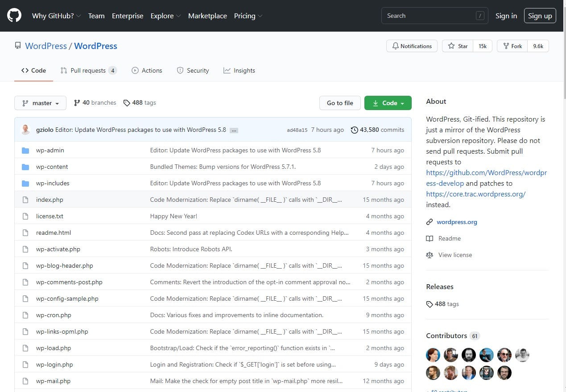Click the Fork icon
Image resolution: width=566 pixels, height=392 pixels.
(506, 46)
